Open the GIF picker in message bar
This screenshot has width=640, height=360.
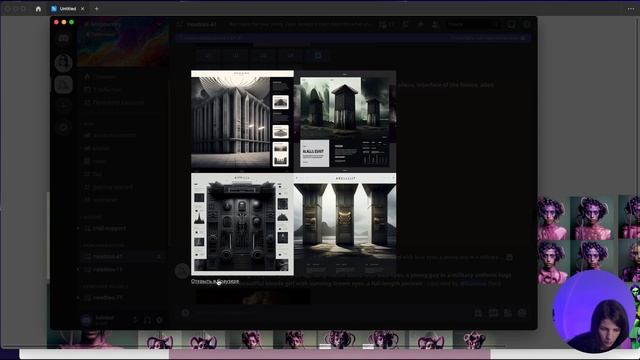(x=493, y=313)
